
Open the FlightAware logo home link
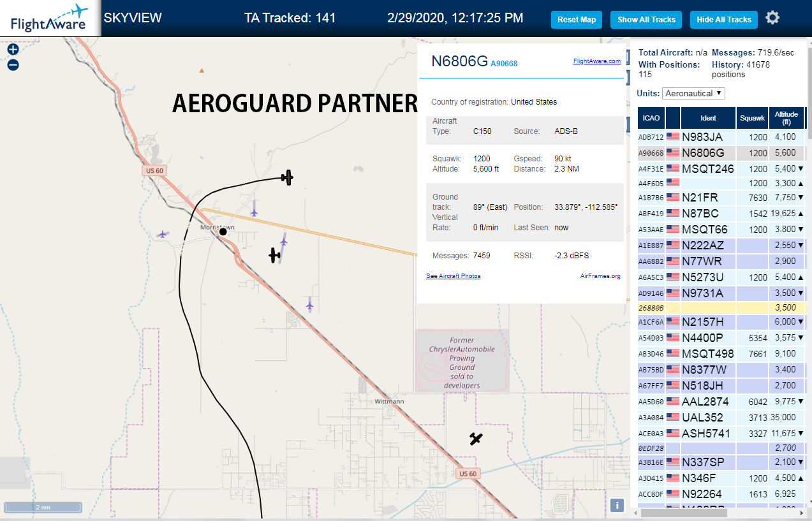coord(49,18)
